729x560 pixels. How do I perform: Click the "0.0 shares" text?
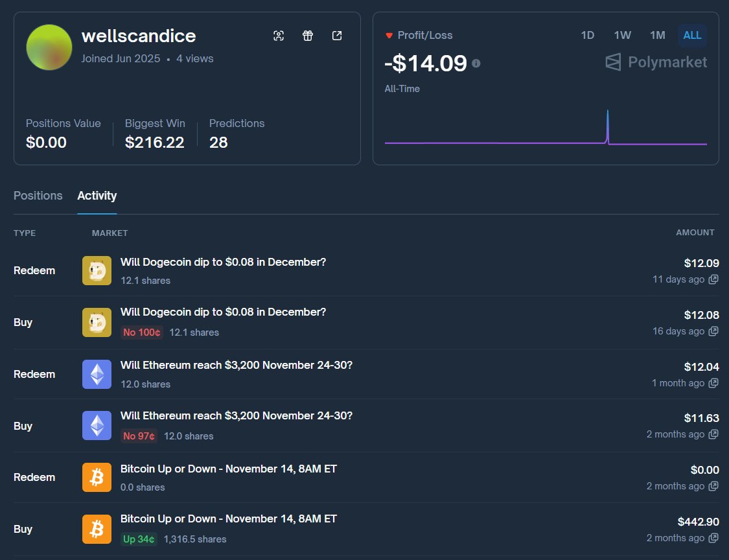[143, 487]
